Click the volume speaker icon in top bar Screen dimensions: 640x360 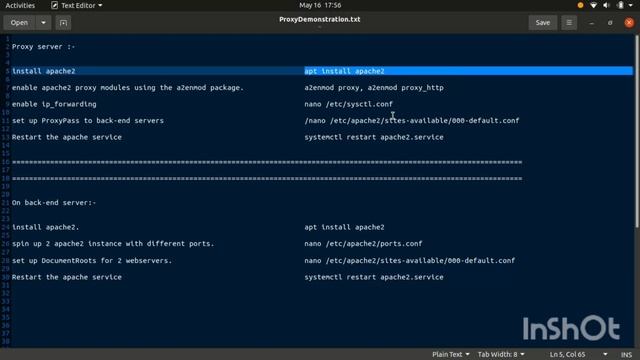click(x=606, y=5)
